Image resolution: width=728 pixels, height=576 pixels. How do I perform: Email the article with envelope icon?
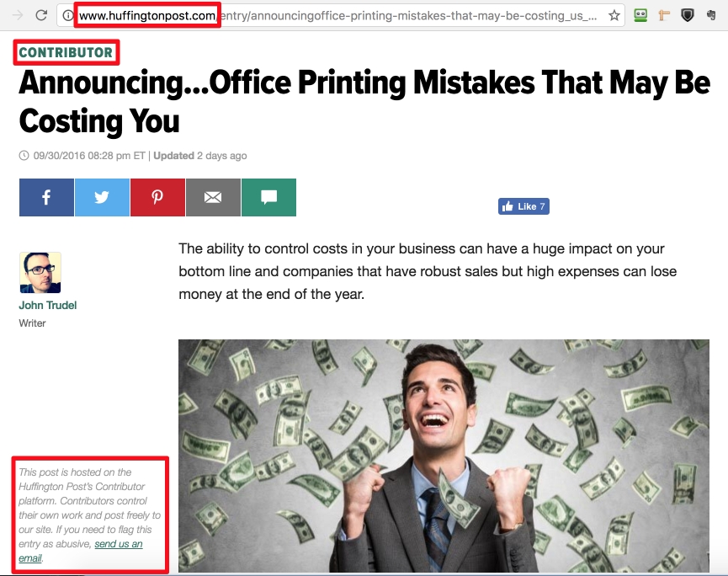(213, 197)
